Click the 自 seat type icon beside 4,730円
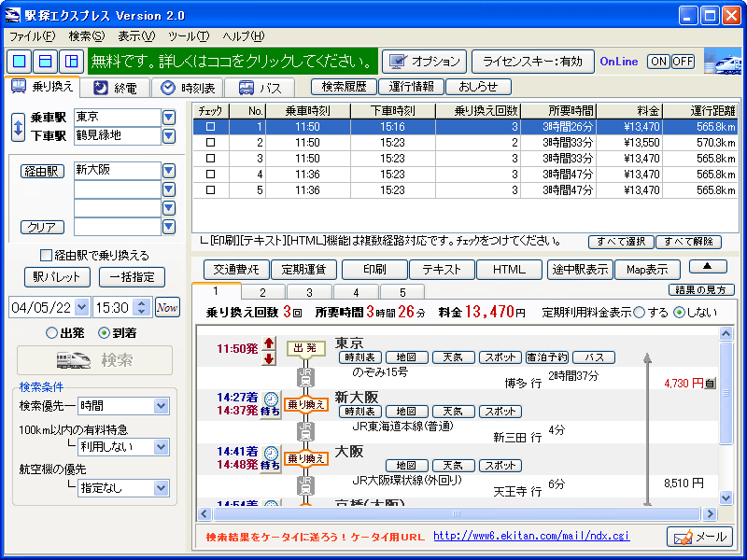Image resolution: width=747 pixels, height=560 pixels. tap(710, 384)
